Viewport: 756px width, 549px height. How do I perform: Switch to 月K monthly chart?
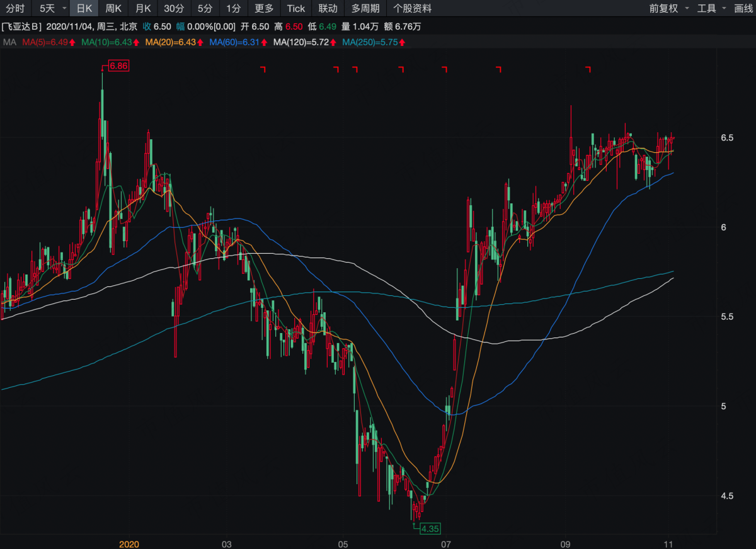[x=144, y=8]
